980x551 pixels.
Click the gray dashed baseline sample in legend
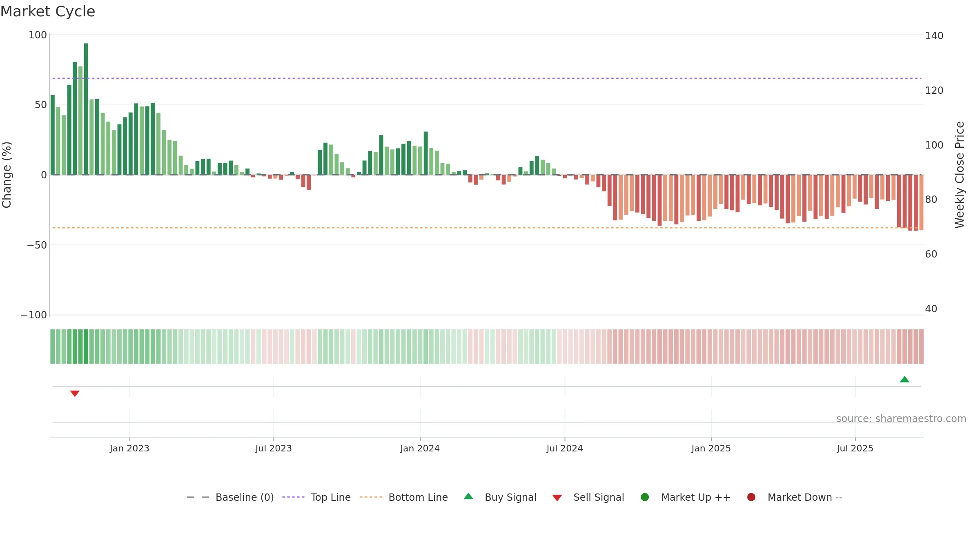coord(198,497)
